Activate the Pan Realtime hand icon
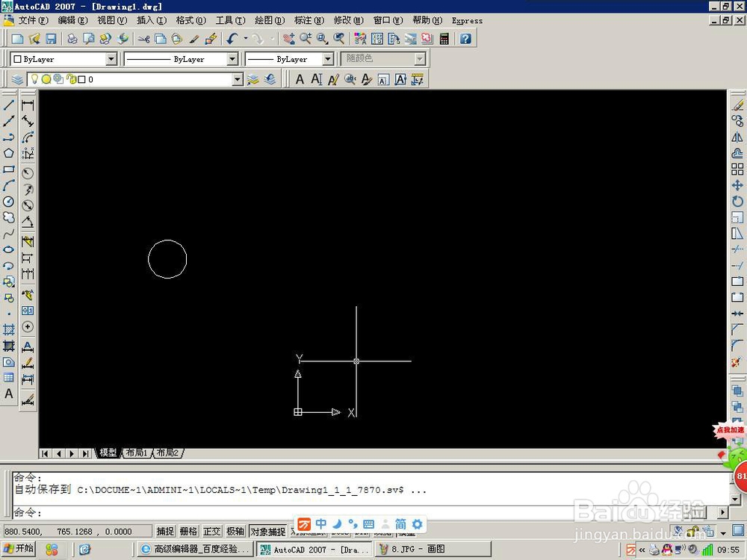Screen dimensions: 747x560 (288, 39)
